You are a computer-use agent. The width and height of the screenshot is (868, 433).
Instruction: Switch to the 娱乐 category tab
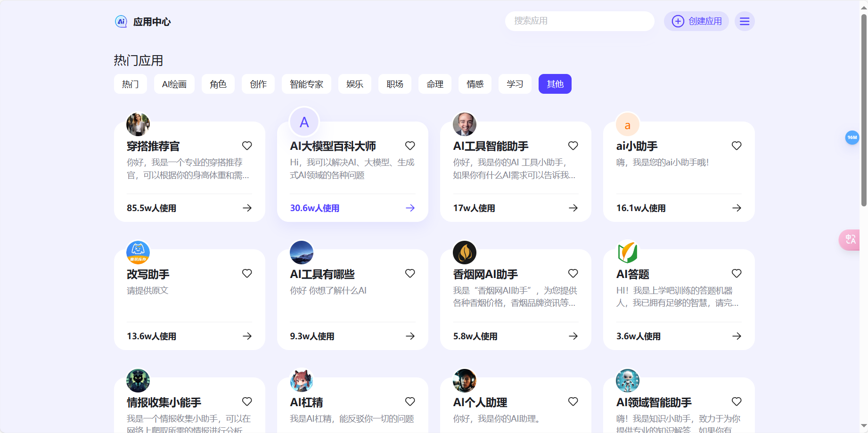[x=354, y=84]
